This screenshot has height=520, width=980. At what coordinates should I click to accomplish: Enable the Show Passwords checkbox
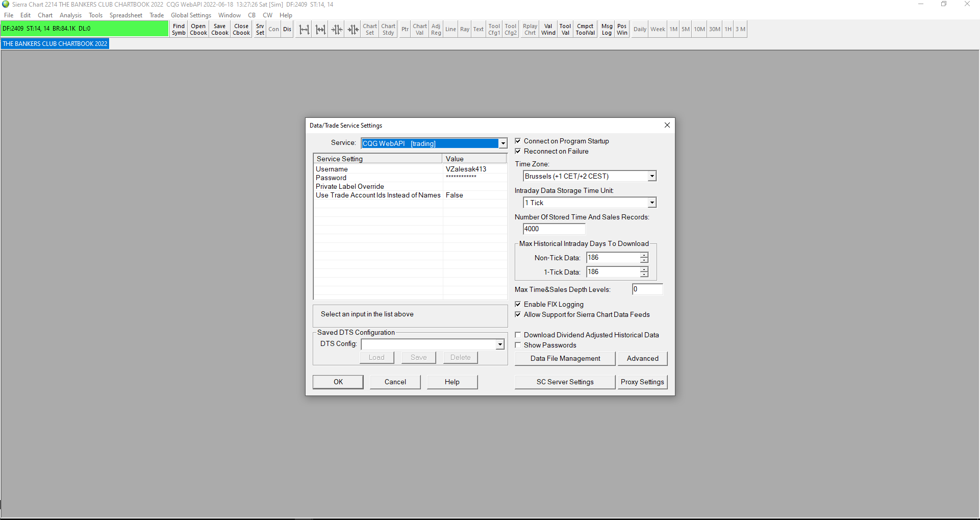pyautogui.click(x=518, y=345)
